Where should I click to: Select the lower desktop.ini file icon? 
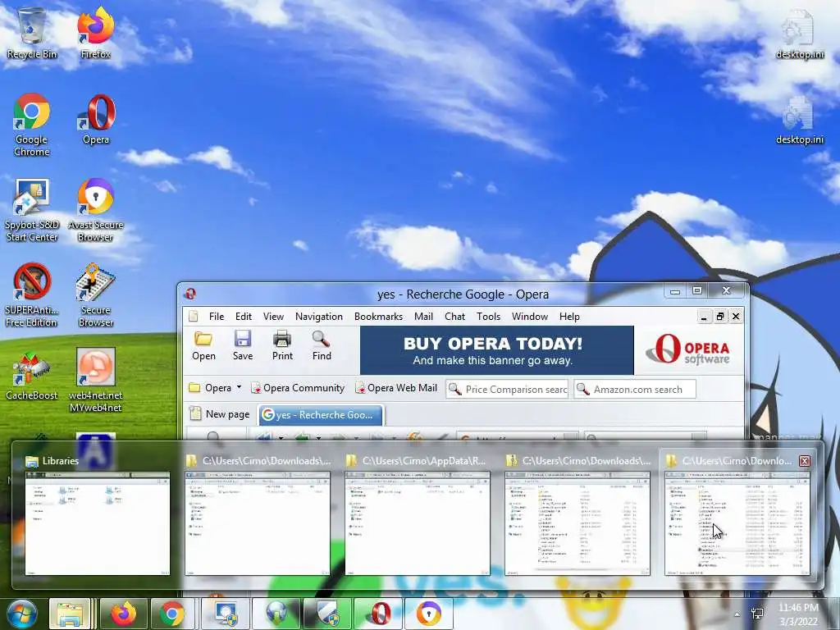pos(799,119)
